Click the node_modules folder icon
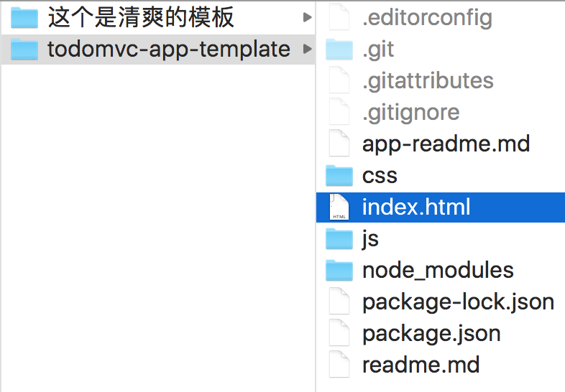Image resolution: width=565 pixels, height=392 pixels. pos(339,271)
